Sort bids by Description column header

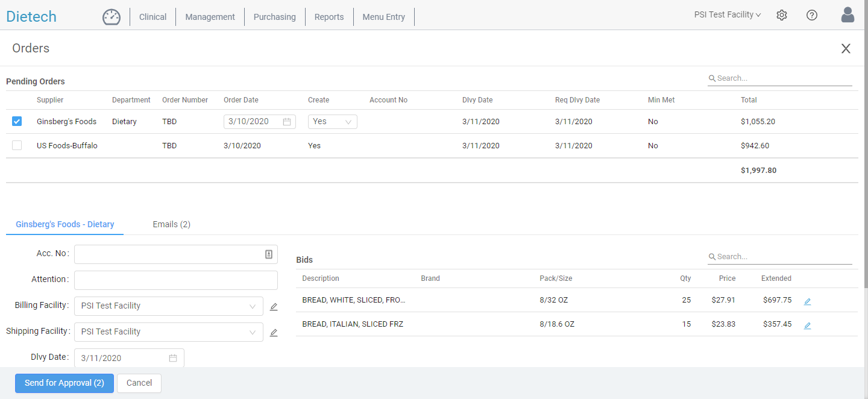point(321,278)
